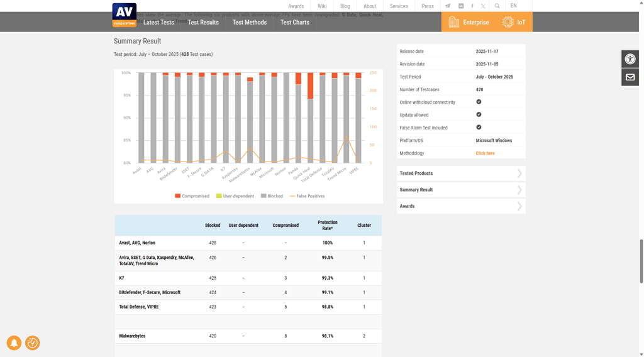Open the Telegram paper-plane icon
The image size is (644, 357).
click(448, 6)
